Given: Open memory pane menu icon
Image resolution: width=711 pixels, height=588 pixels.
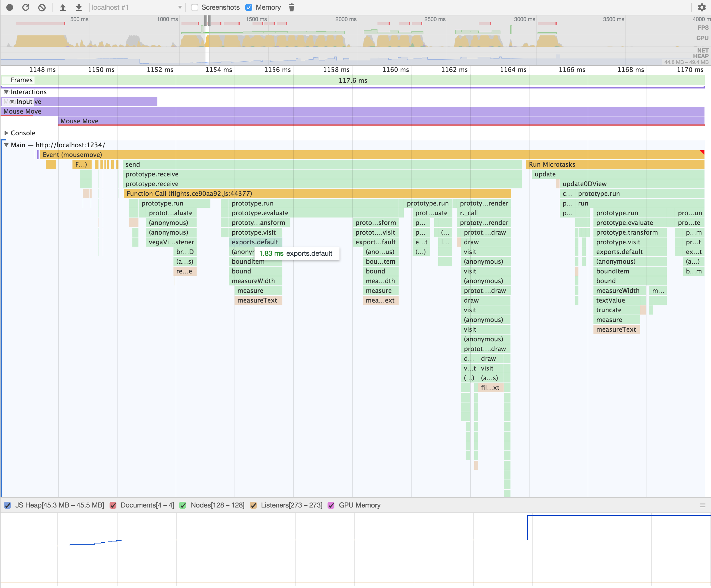Looking at the screenshot, I should pos(702,505).
